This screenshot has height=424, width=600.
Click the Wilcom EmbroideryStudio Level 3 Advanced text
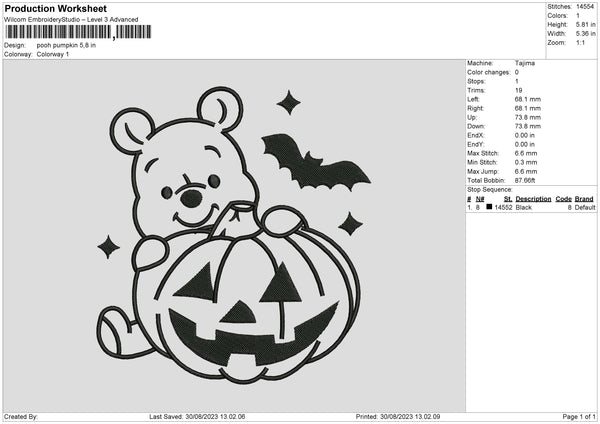pos(71,20)
